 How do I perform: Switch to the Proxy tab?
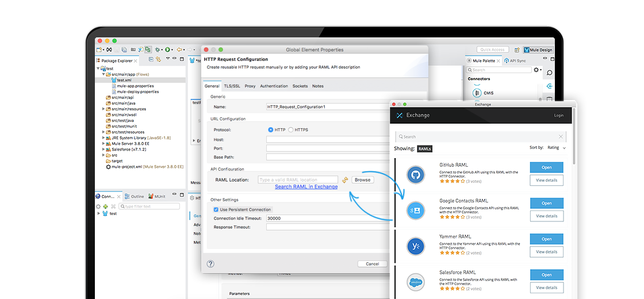[250, 86]
